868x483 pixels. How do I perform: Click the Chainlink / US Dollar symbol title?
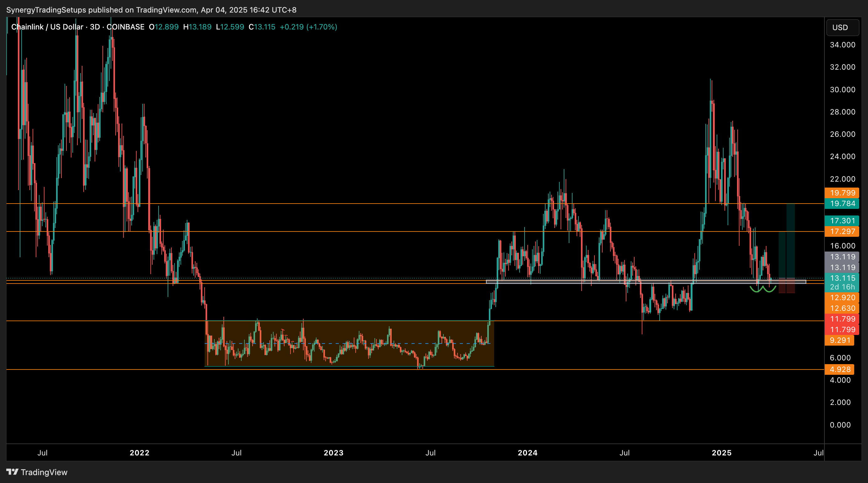(47, 27)
